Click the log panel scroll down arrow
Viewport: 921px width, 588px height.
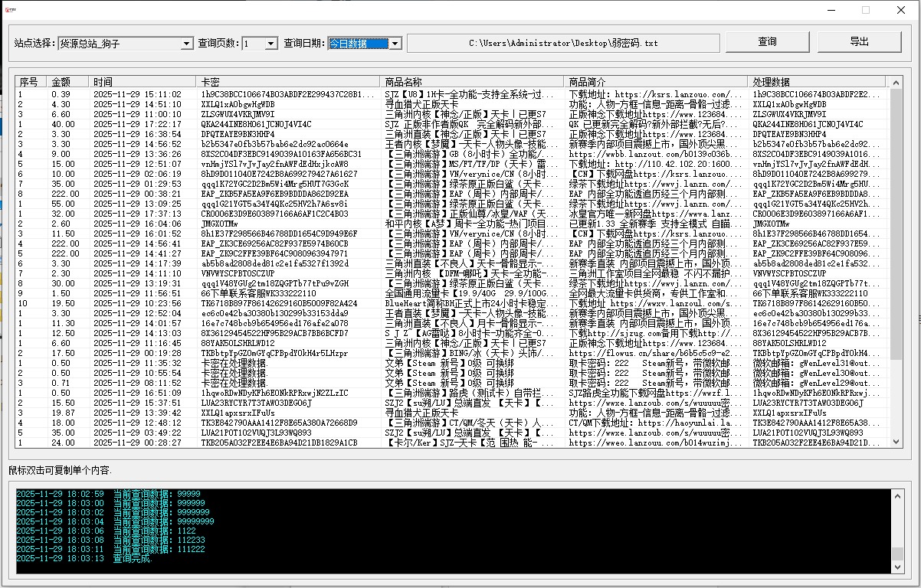899,567
